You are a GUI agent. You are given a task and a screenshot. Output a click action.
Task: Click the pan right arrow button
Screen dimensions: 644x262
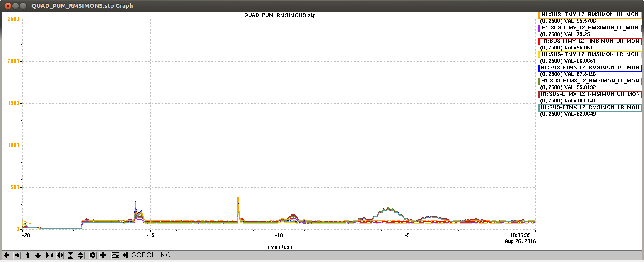(x=17, y=255)
